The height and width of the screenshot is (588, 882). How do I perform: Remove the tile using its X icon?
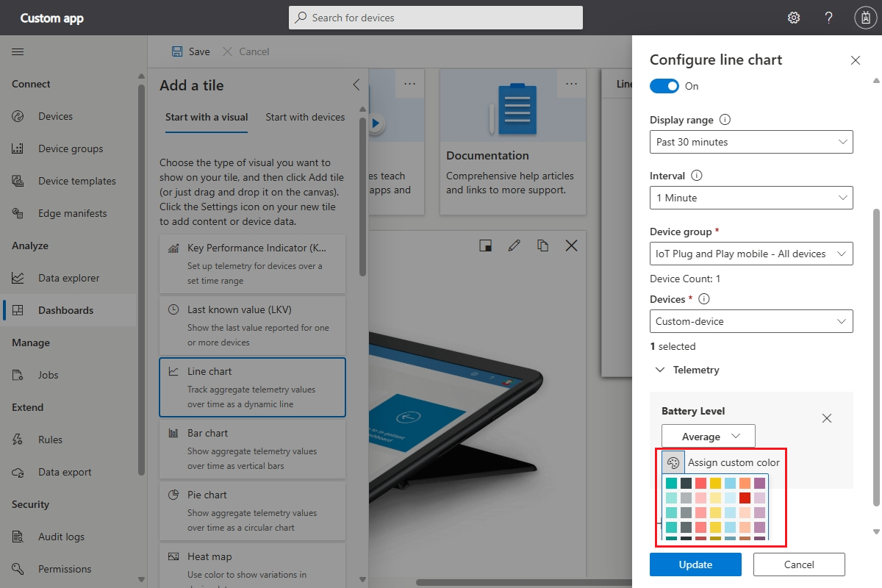[571, 245]
